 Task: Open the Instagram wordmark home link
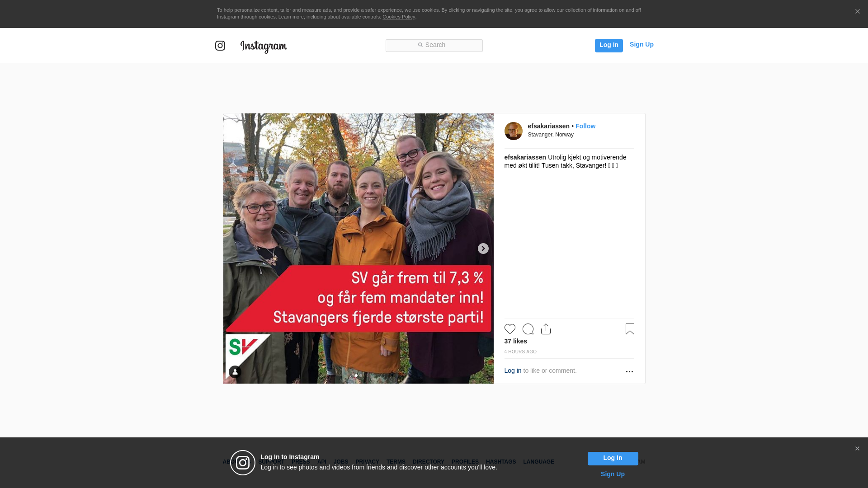(264, 46)
